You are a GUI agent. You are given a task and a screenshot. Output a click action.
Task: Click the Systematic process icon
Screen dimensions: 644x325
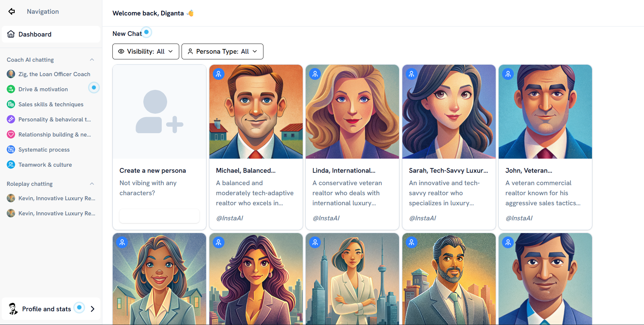click(11, 150)
